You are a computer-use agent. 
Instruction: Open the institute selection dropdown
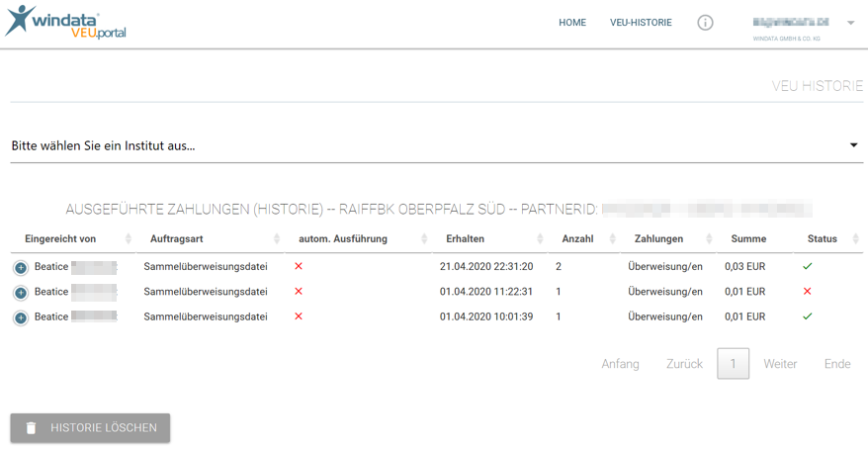point(437,145)
